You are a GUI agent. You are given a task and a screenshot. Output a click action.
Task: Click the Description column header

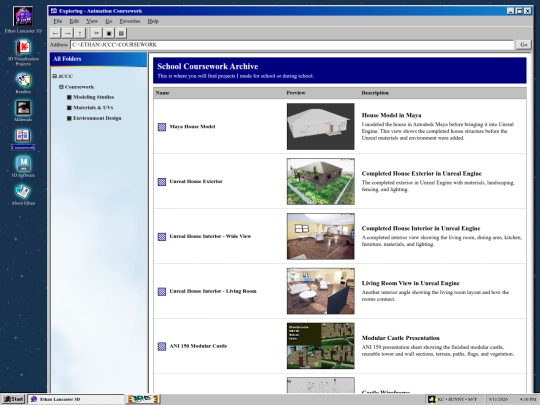tap(375, 93)
